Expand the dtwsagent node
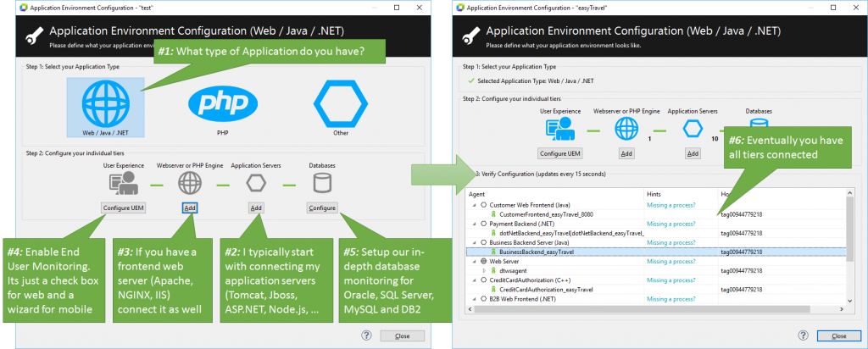This screenshot has width=868, height=349. point(484,270)
